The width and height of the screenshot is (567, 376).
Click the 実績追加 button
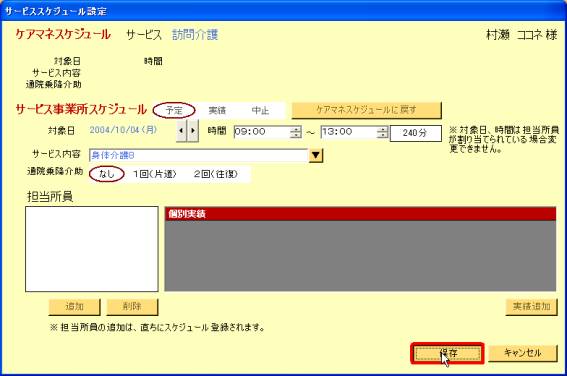[531, 307]
